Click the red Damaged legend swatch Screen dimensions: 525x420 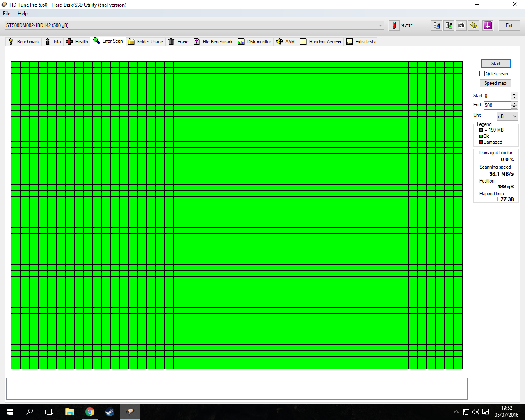click(x=481, y=142)
